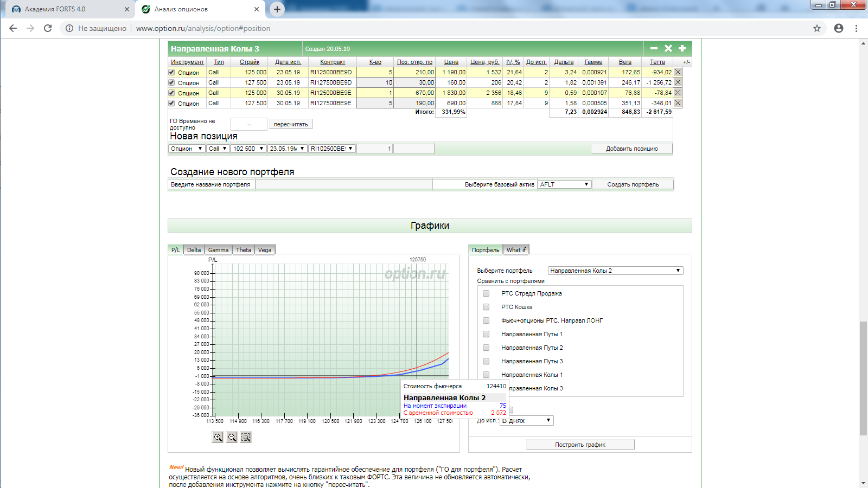Click the Добавить позицию button
This screenshot has height=488, width=868.
point(631,149)
